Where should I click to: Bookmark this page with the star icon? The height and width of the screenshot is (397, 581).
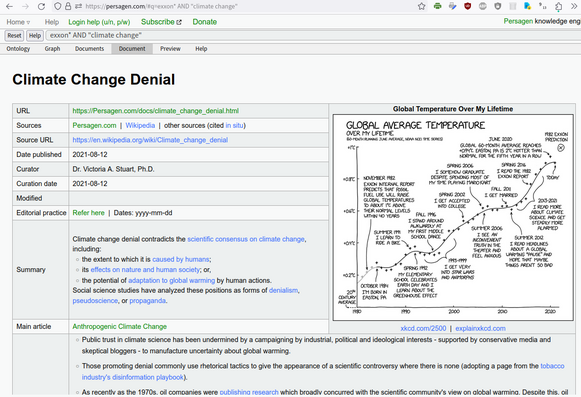tap(422, 6)
